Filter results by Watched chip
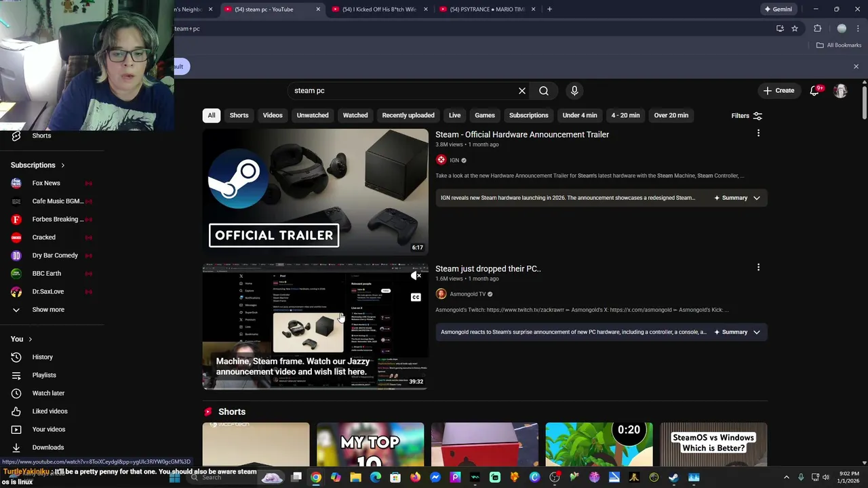 (355, 115)
